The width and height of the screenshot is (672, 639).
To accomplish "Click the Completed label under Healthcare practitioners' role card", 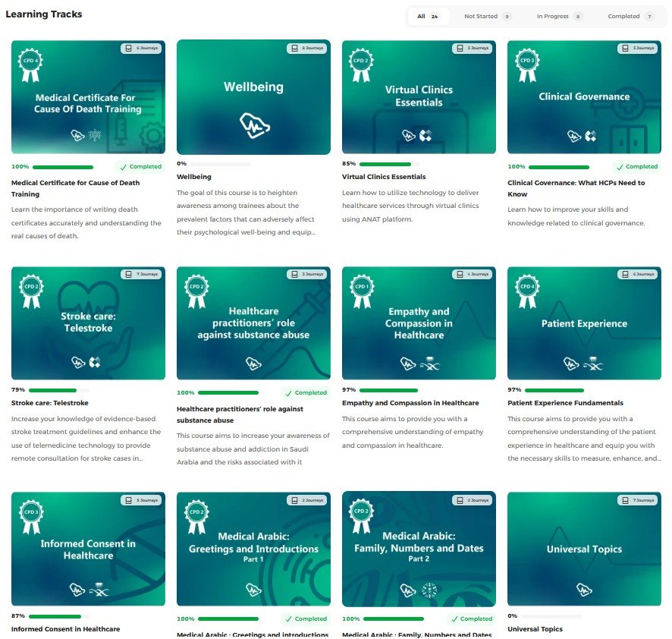I will point(306,393).
